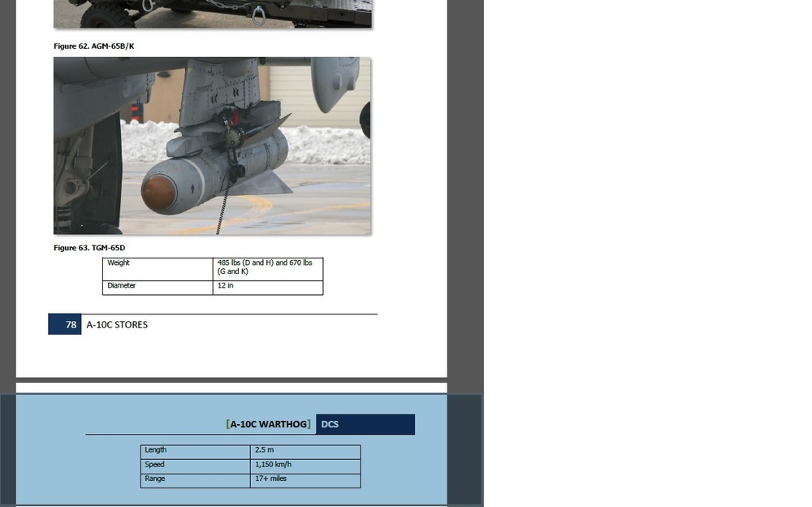
Task: Select the 1,150 km/h speed value
Action: 274,465
